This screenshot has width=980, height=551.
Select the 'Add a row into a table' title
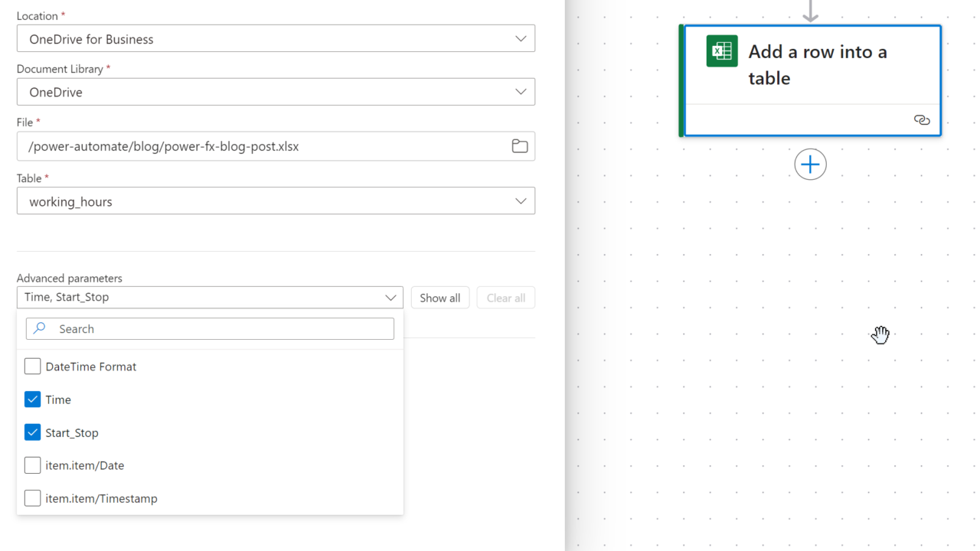pyautogui.click(x=818, y=64)
